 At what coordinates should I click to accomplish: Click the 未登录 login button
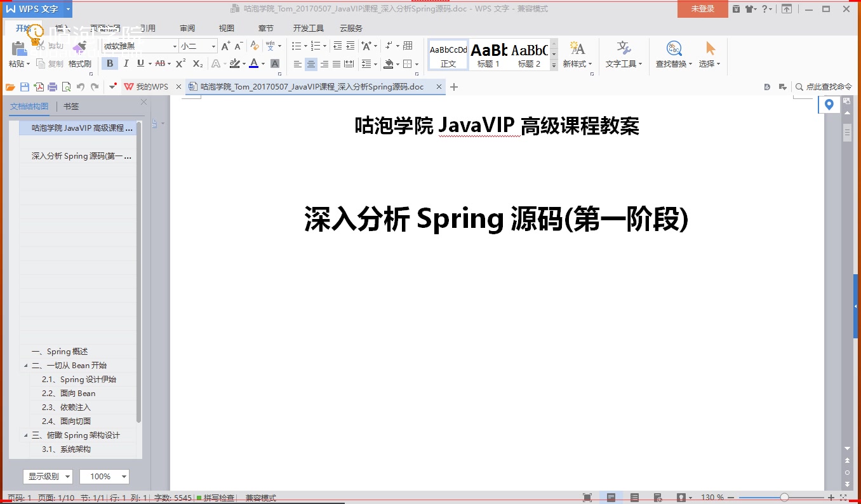[x=703, y=9]
